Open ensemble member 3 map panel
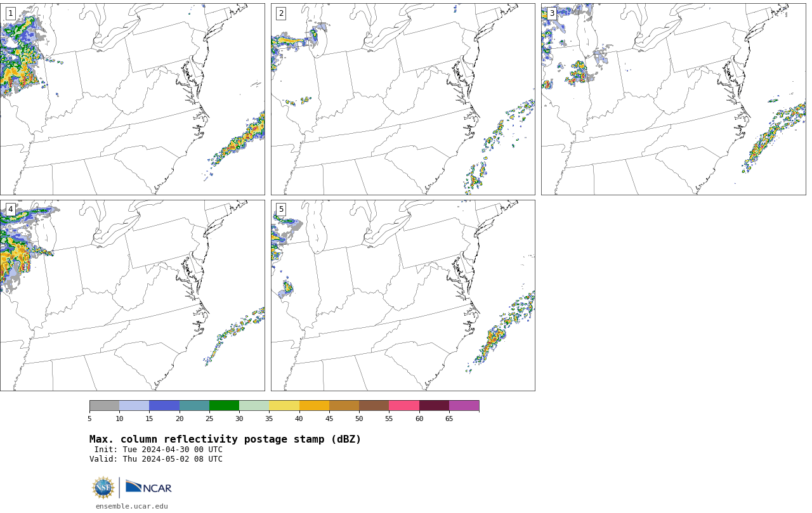 [x=673, y=99]
